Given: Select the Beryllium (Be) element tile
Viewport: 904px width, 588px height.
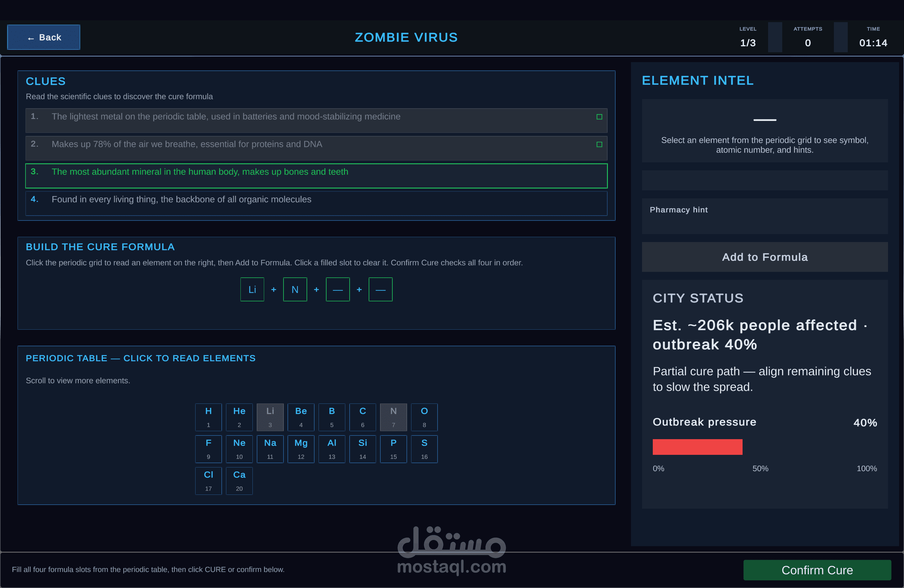Looking at the screenshot, I should [x=301, y=417].
